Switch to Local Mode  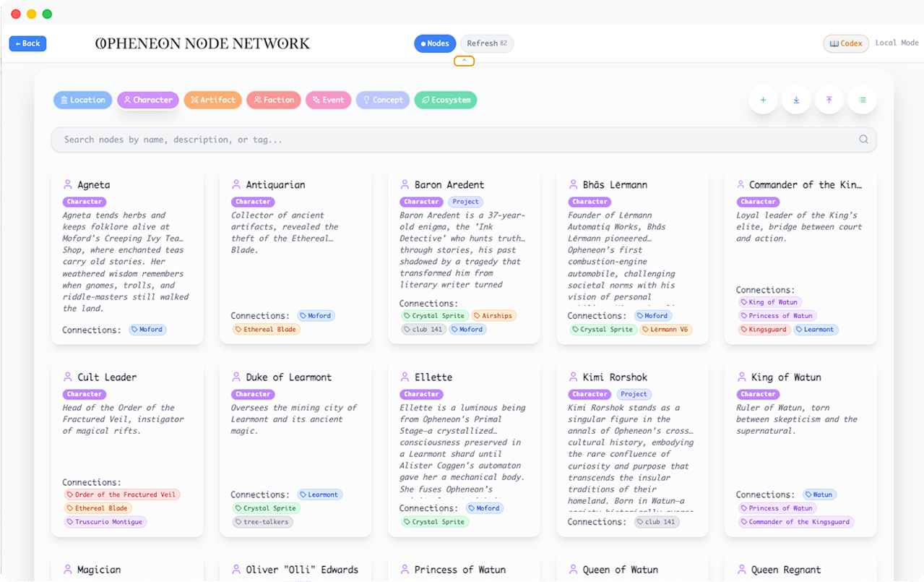tap(896, 43)
